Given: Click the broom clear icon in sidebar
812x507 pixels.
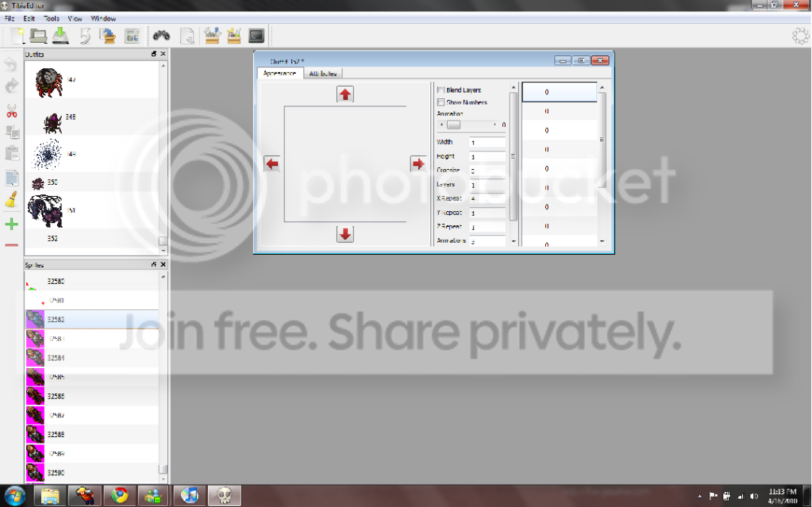Looking at the screenshot, I should pos(11,199).
